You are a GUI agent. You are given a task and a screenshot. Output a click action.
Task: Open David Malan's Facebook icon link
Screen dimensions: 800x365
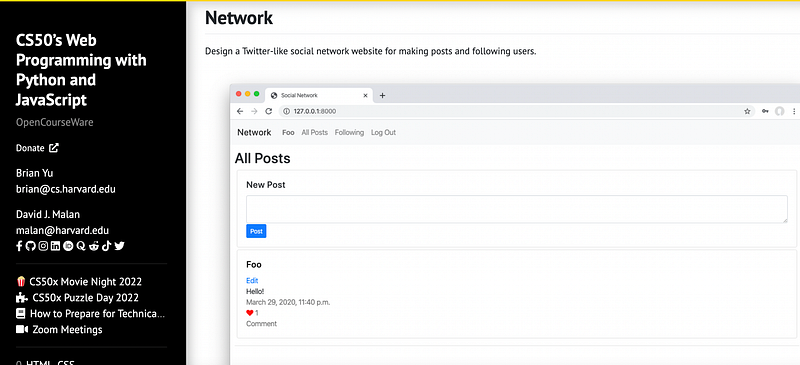point(19,246)
